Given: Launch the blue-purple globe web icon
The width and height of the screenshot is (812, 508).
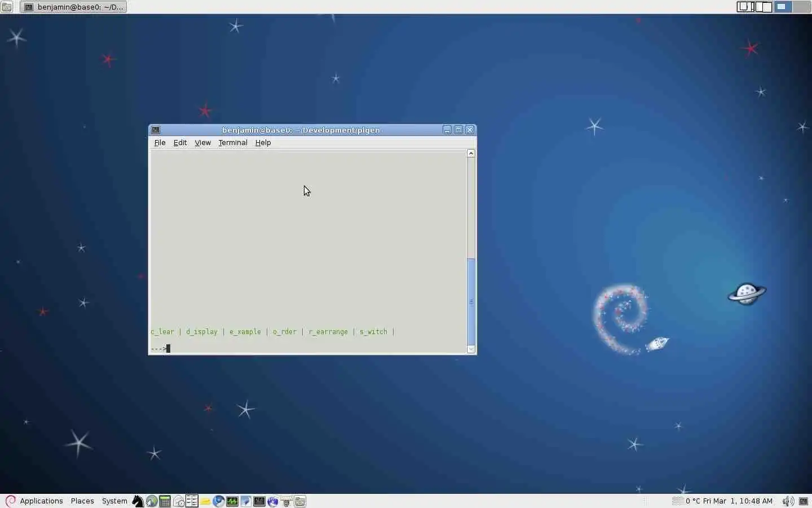Looking at the screenshot, I should click(x=273, y=501).
